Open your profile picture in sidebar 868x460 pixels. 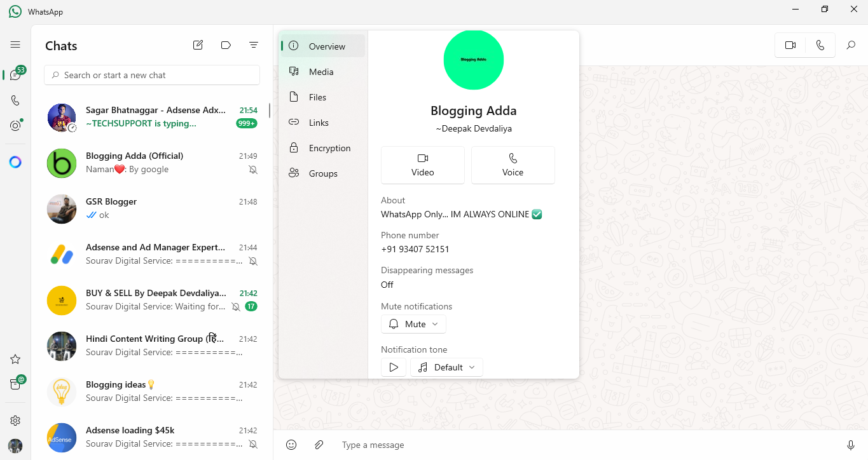tap(15, 446)
